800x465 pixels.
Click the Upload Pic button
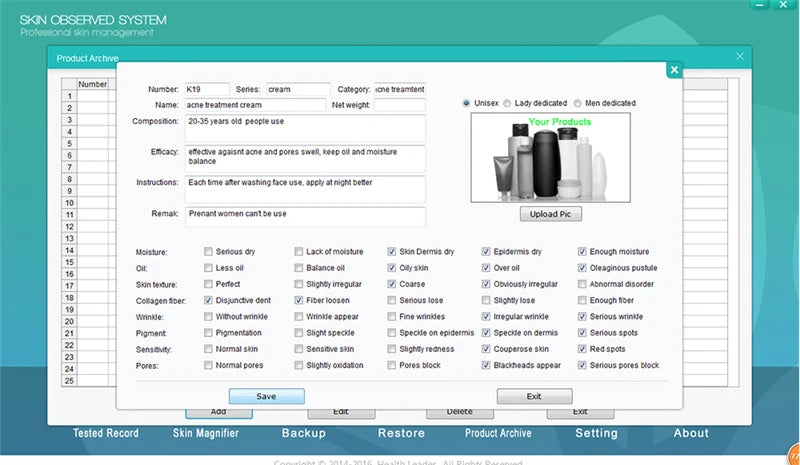550,214
